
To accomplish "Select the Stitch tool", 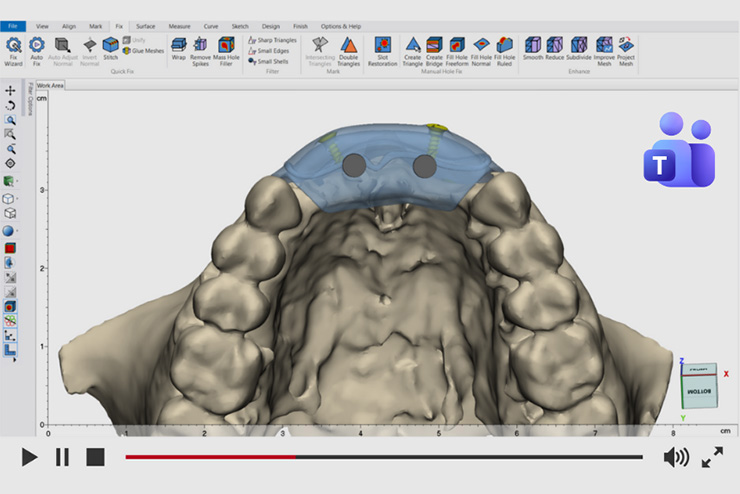I will (x=110, y=48).
